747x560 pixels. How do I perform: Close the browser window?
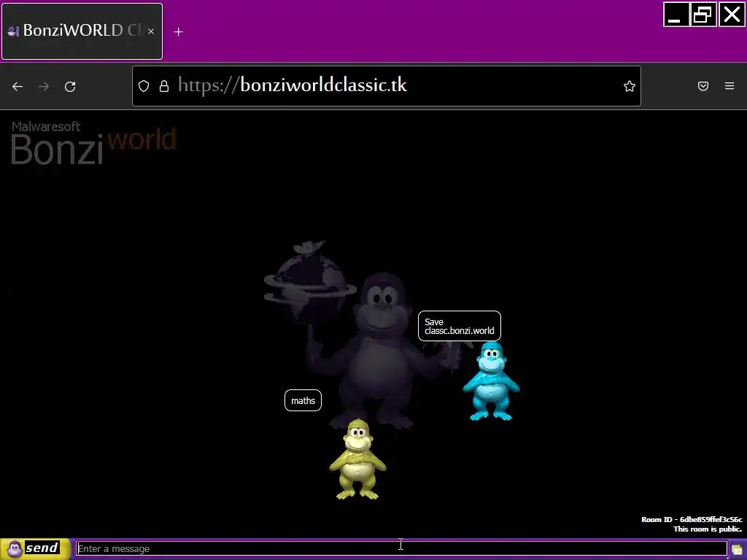click(732, 15)
